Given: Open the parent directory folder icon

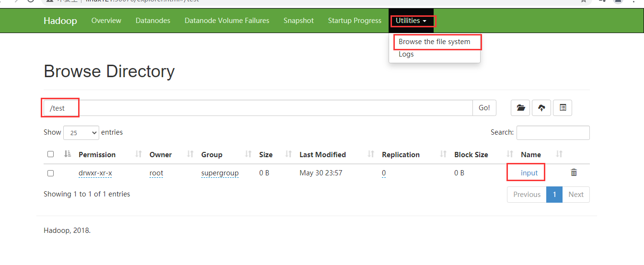Looking at the screenshot, I should (x=521, y=108).
